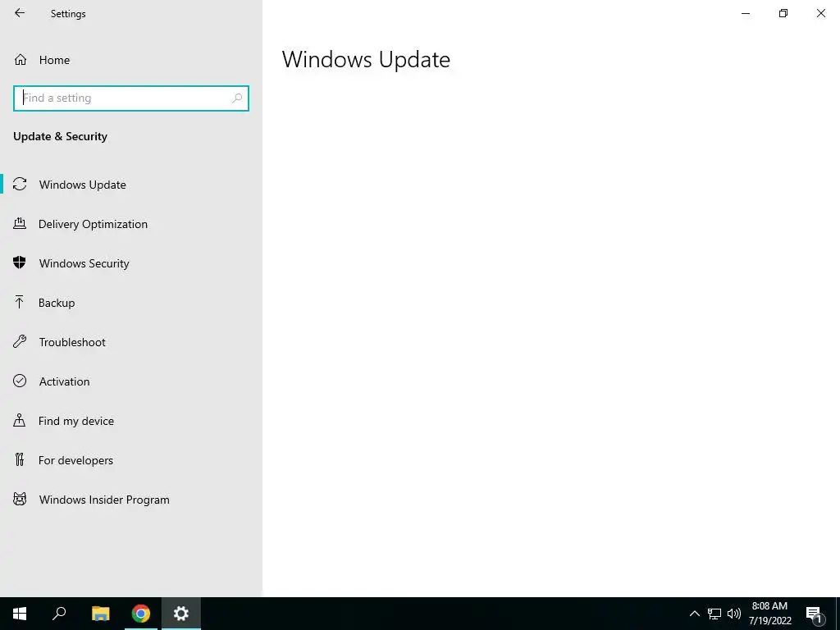The height and width of the screenshot is (630, 840).
Task: Show hidden system tray icons
Action: click(x=694, y=614)
